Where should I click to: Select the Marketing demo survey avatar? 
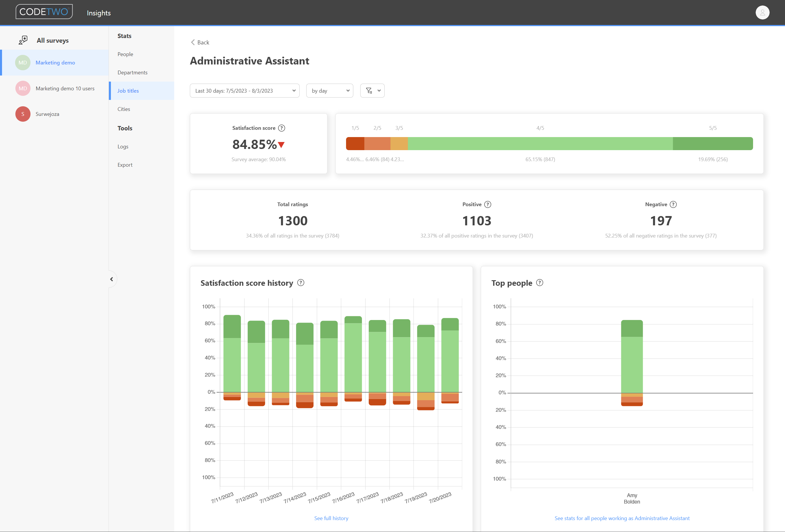pyautogui.click(x=22, y=62)
